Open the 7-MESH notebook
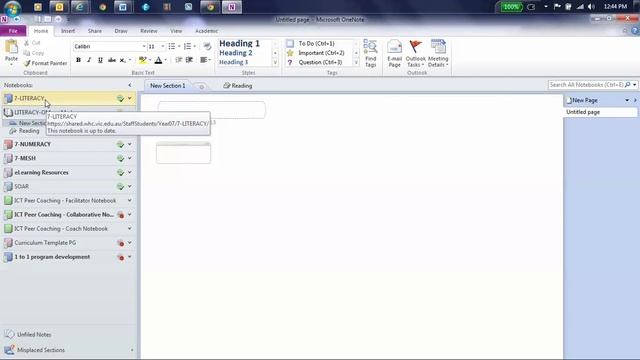The height and width of the screenshot is (360, 640). click(x=25, y=158)
